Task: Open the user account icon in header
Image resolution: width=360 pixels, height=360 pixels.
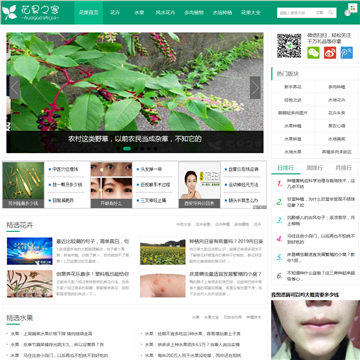Action: click(x=347, y=13)
